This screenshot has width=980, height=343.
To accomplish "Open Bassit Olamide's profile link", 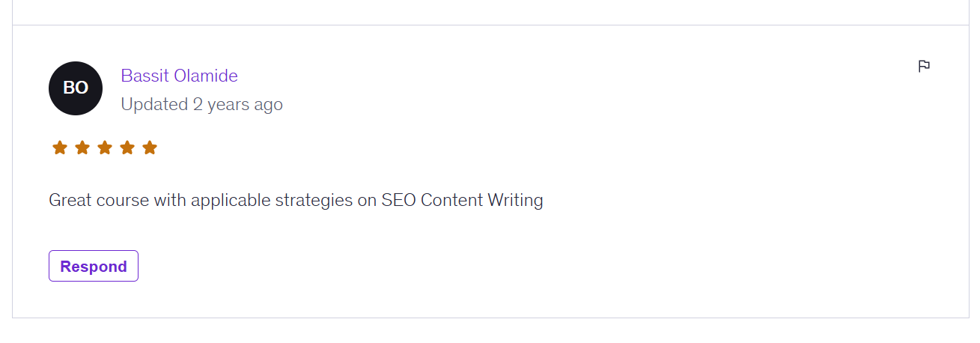I will click(179, 76).
